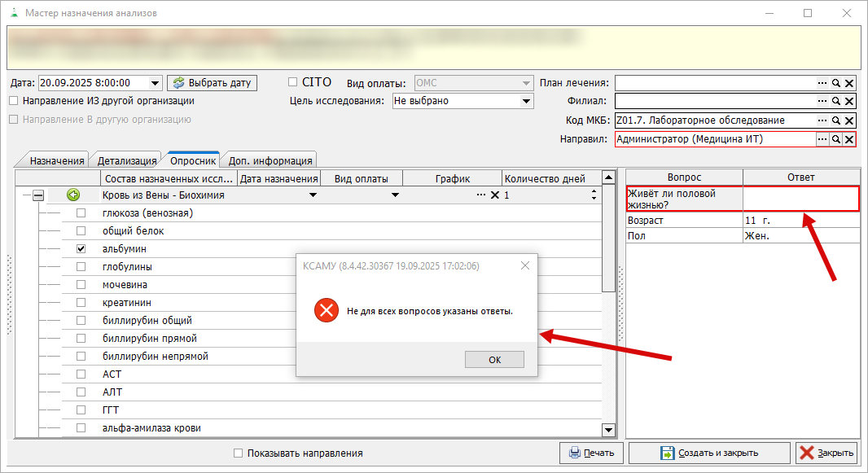Check биллирубин прямой test
This screenshot has height=473, width=868.
[81, 338]
